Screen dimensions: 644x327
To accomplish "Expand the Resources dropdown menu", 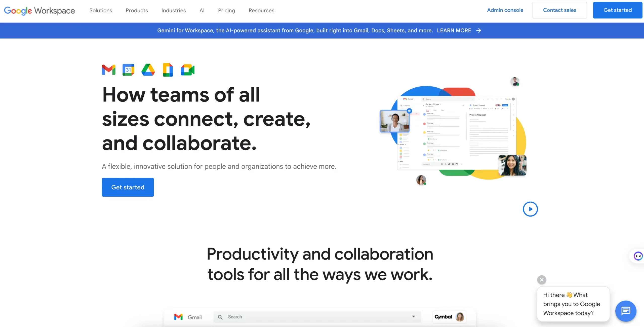I will (261, 10).
